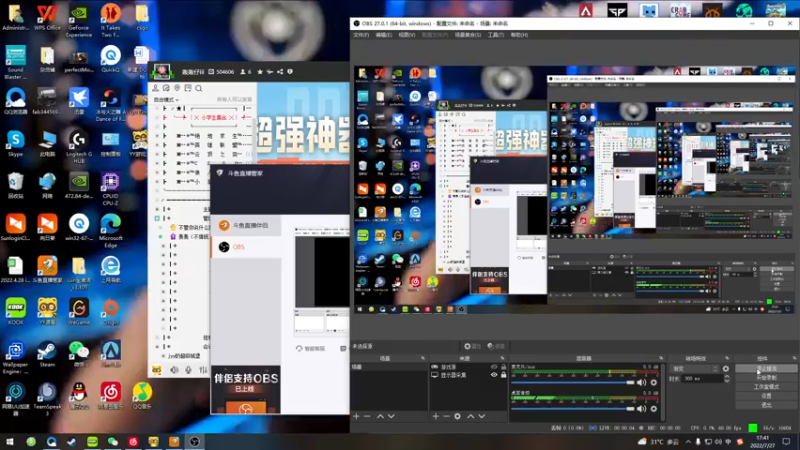
Task: Open transition properties gear beside 渐变
Action: pos(726,368)
